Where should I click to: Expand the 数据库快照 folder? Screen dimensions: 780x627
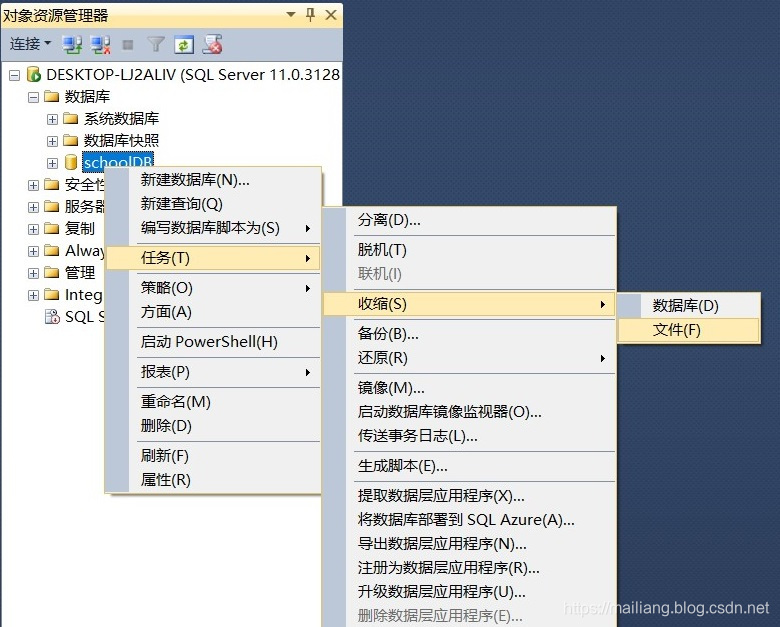tap(52, 141)
